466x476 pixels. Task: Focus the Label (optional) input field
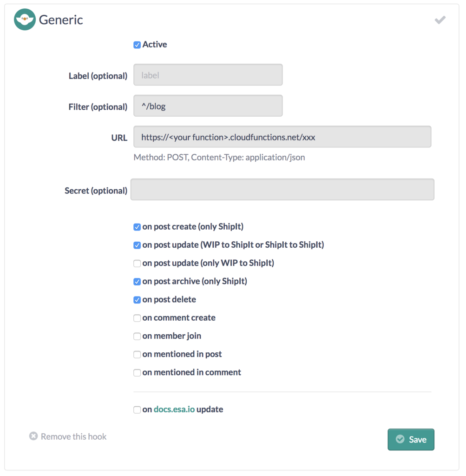tap(208, 75)
